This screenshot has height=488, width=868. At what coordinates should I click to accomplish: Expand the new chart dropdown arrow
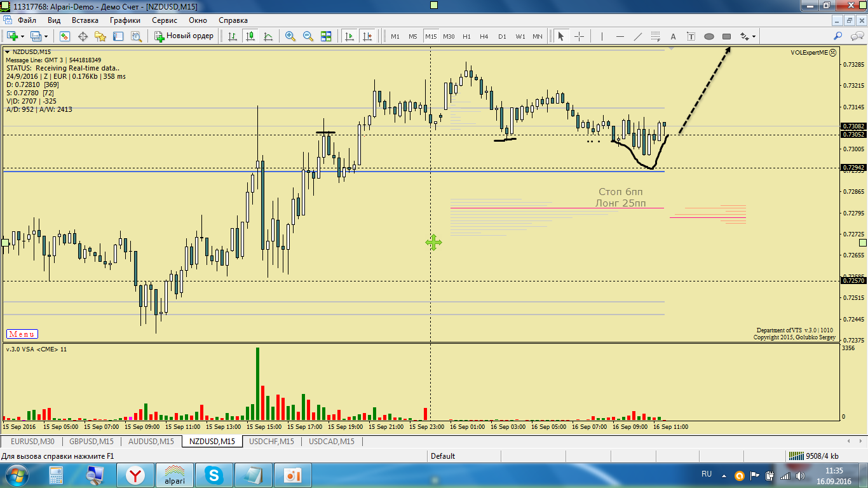[x=23, y=36]
